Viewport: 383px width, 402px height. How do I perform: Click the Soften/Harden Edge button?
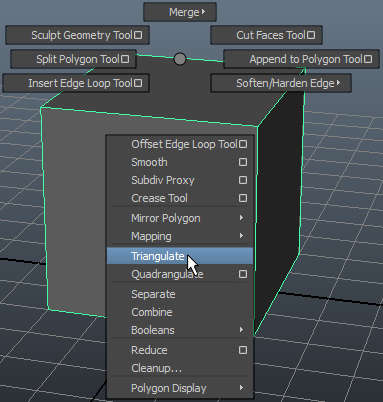pos(281,83)
